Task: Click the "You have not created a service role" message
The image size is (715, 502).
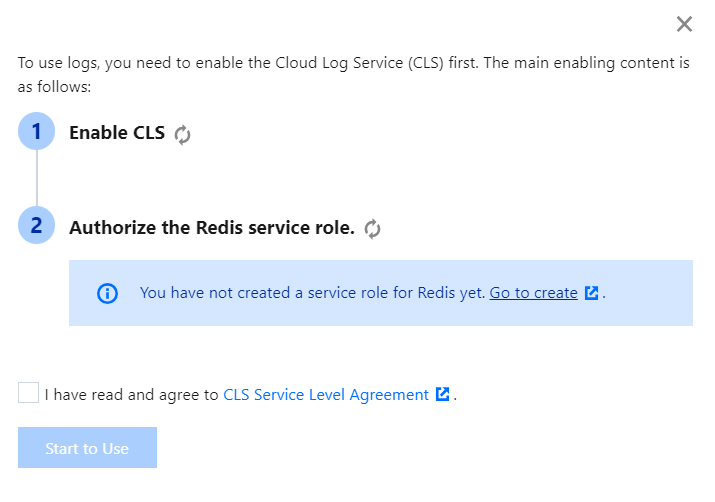Action: [x=312, y=293]
